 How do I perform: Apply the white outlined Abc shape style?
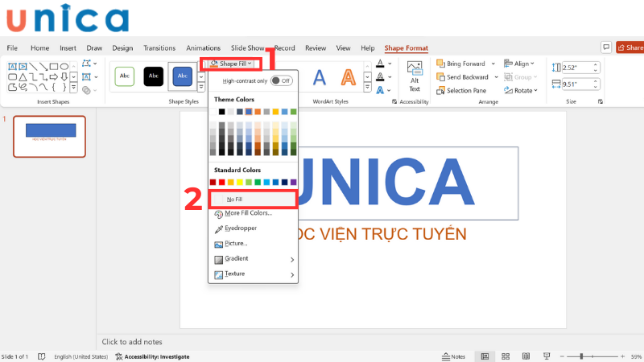125,76
